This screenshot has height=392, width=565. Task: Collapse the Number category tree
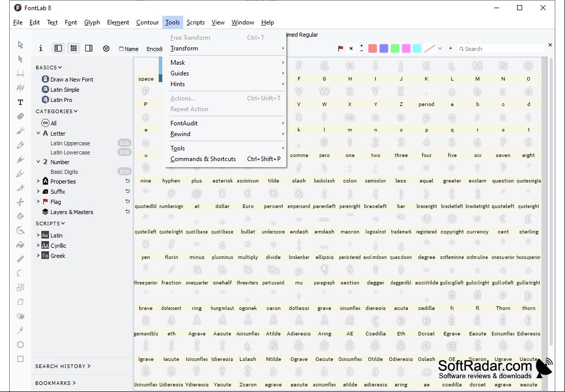tap(38, 162)
